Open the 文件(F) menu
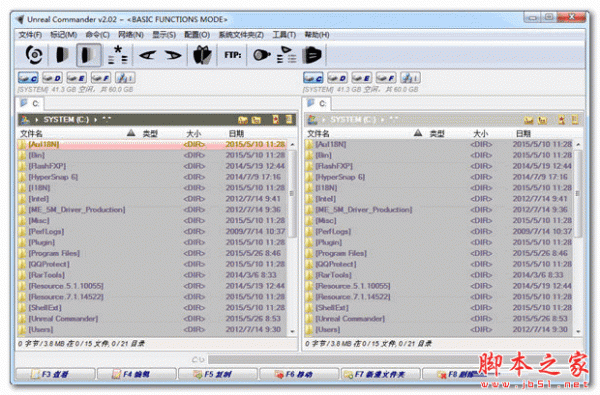The width and height of the screenshot is (600, 395). (x=30, y=35)
